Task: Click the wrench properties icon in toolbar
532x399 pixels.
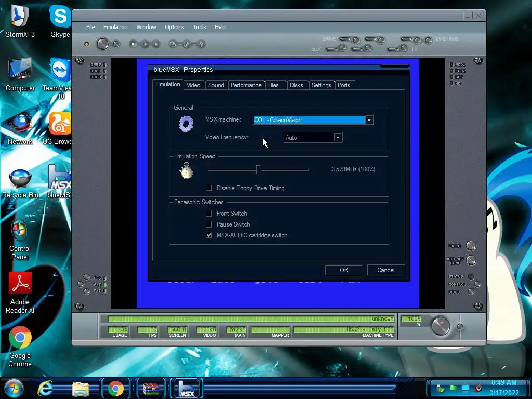Action: 187,44
